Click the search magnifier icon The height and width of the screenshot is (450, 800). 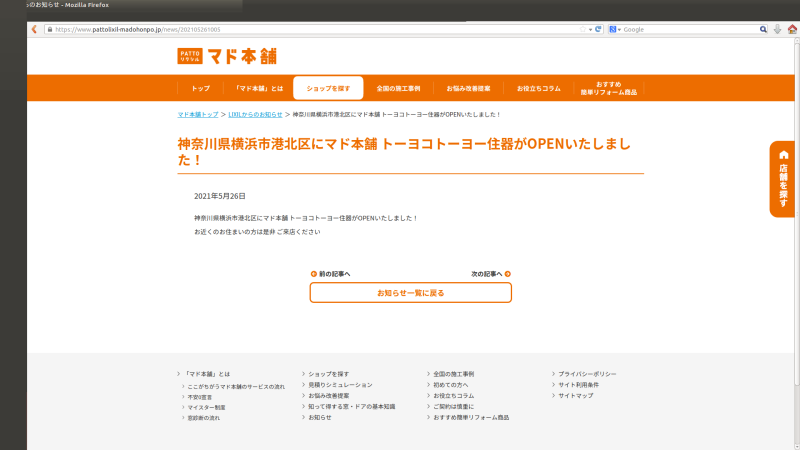(x=763, y=30)
